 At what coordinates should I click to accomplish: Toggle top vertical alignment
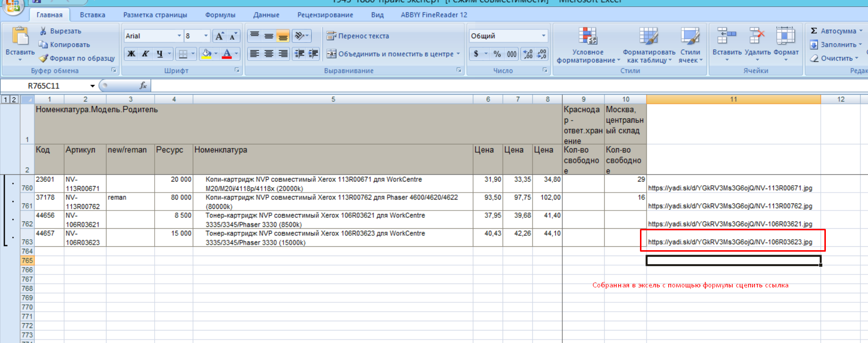(x=254, y=36)
